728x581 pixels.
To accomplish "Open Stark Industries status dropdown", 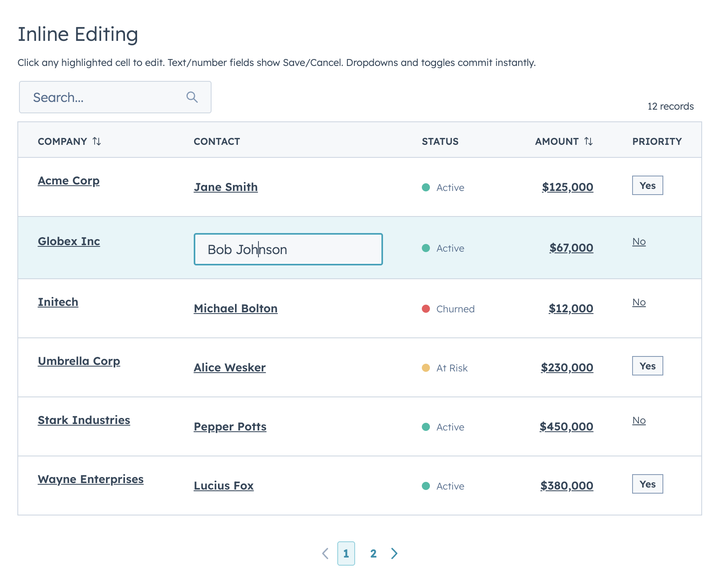I will (x=443, y=427).
